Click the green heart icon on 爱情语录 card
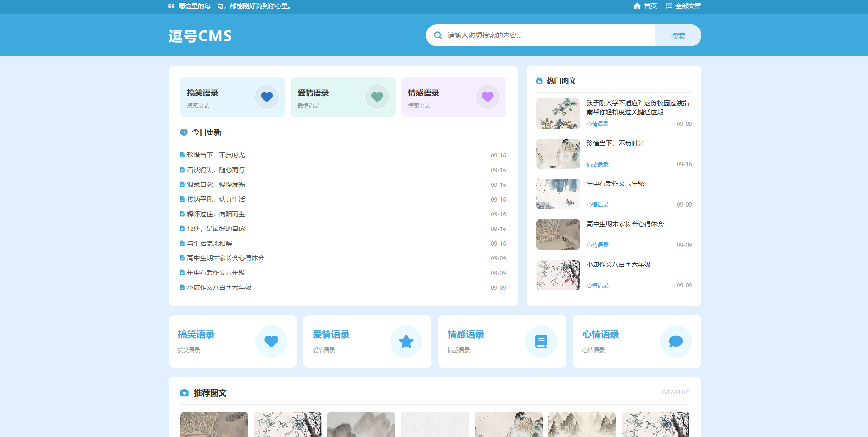This screenshot has width=868, height=437. pyautogui.click(x=377, y=97)
